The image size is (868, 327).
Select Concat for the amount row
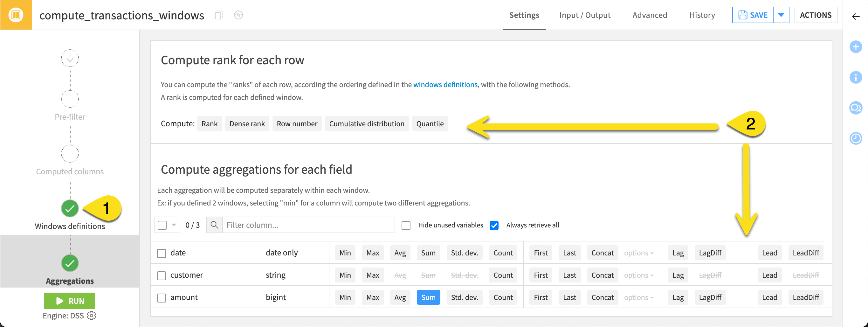point(603,297)
